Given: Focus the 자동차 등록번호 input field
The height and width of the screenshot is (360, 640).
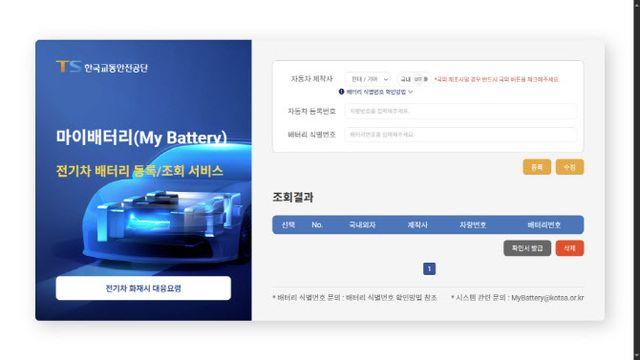Looking at the screenshot, I should [x=460, y=111].
